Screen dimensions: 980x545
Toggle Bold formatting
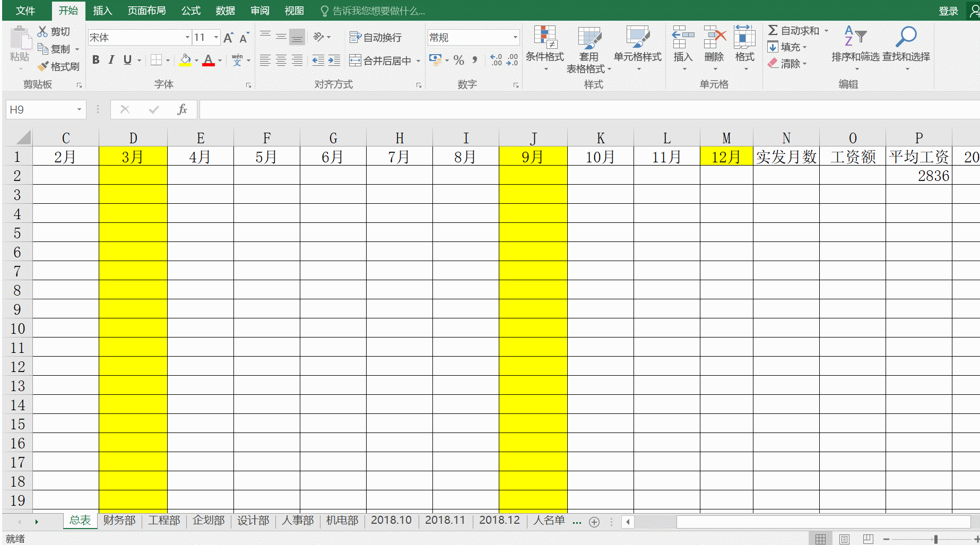click(x=96, y=60)
